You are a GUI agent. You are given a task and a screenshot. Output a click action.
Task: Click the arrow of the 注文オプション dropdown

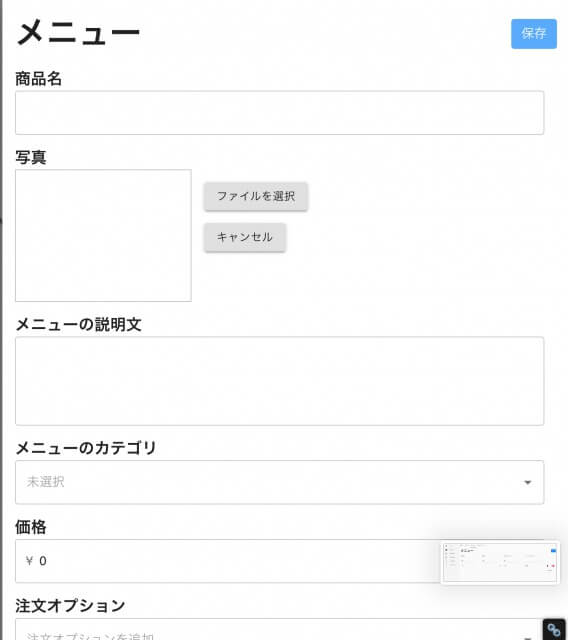coord(527,638)
